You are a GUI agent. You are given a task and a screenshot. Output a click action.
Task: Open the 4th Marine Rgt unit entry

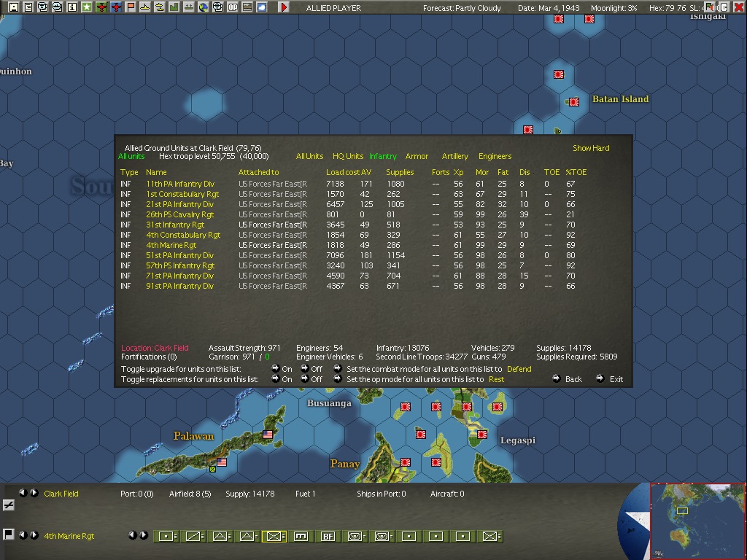coord(171,245)
